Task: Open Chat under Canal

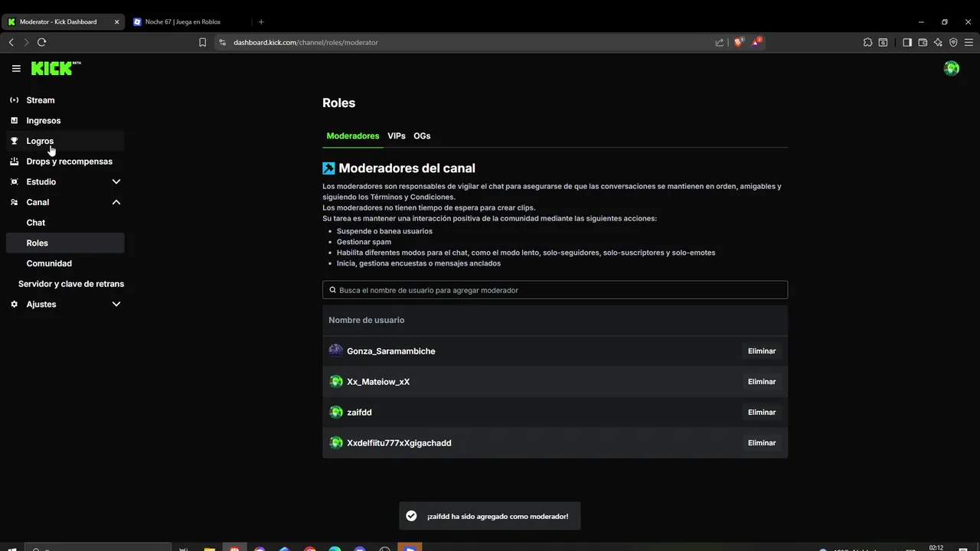Action: [x=65, y=223]
